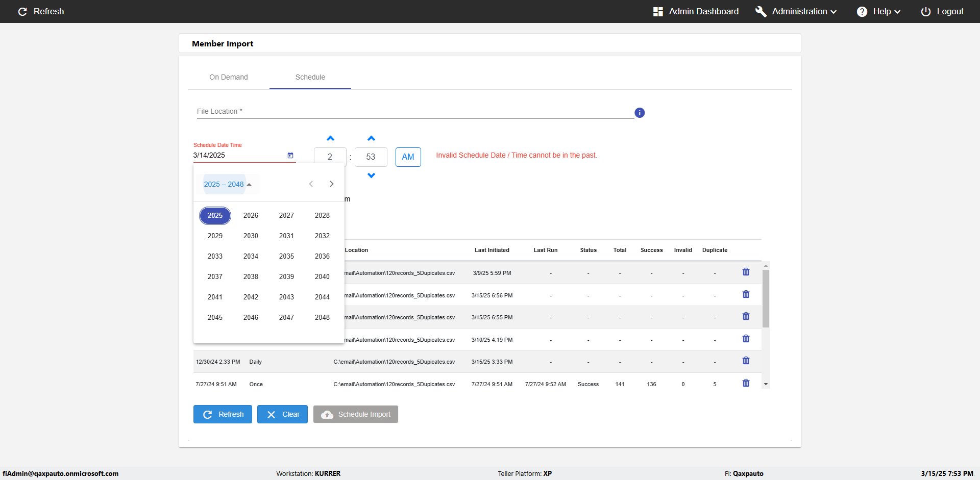Open the Help dropdown menu
The image size is (980, 480).
[878, 11]
